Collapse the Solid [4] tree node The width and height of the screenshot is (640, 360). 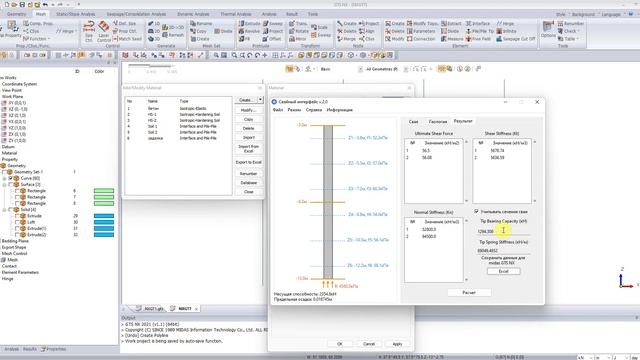(4, 210)
